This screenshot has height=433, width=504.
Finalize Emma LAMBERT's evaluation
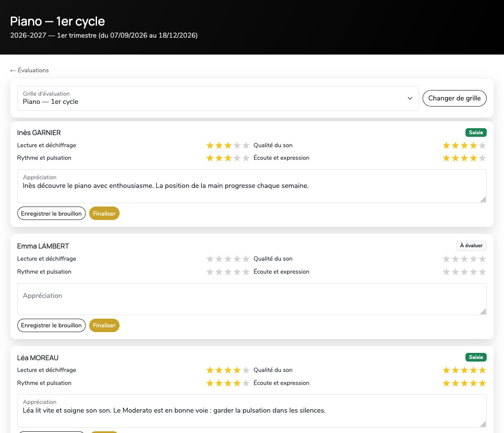coord(104,325)
